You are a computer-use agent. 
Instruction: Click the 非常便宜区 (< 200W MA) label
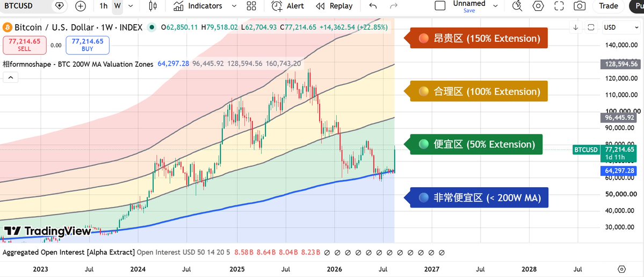tap(476, 197)
